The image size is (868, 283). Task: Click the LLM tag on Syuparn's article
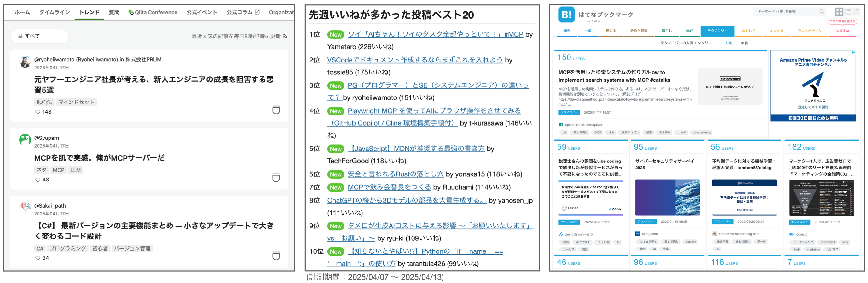tap(75, 170)
